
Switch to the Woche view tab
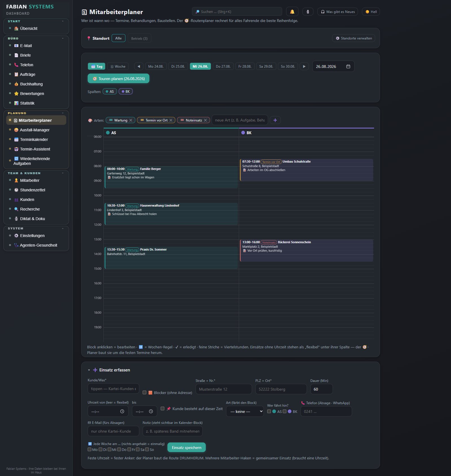click(x=118, y=67)
